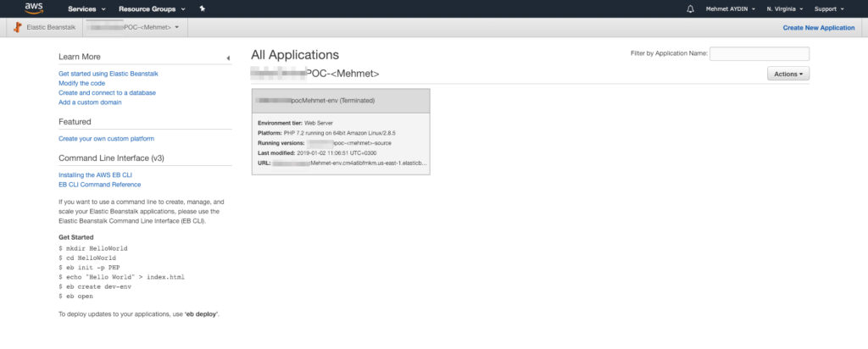This screenshot has width=868, height=349.
Task: Open Create your own custom platform
Action: pos(106,139)
